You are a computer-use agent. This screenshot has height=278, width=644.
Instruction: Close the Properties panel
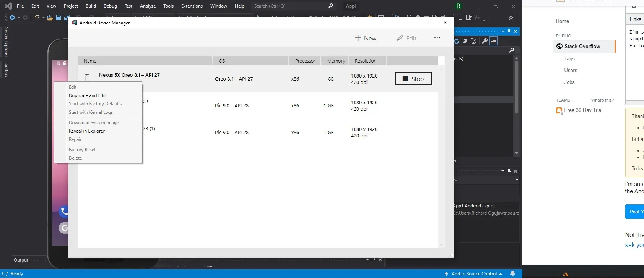coord(516,171)
